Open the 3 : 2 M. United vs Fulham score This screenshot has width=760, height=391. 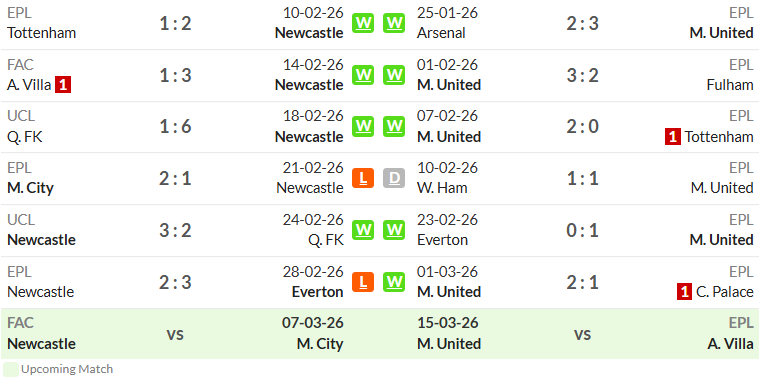pos(583,75)
